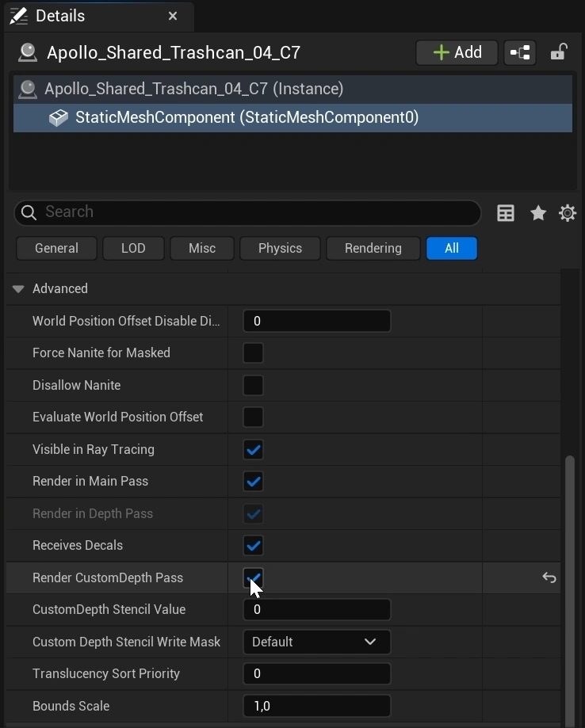Close the Details panel tab

pos(173,17)
